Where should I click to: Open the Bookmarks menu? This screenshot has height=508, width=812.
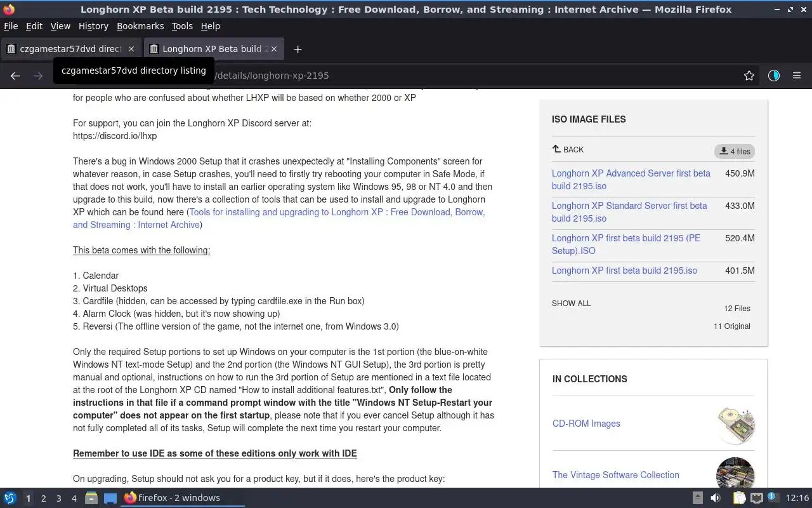point(140,26)
